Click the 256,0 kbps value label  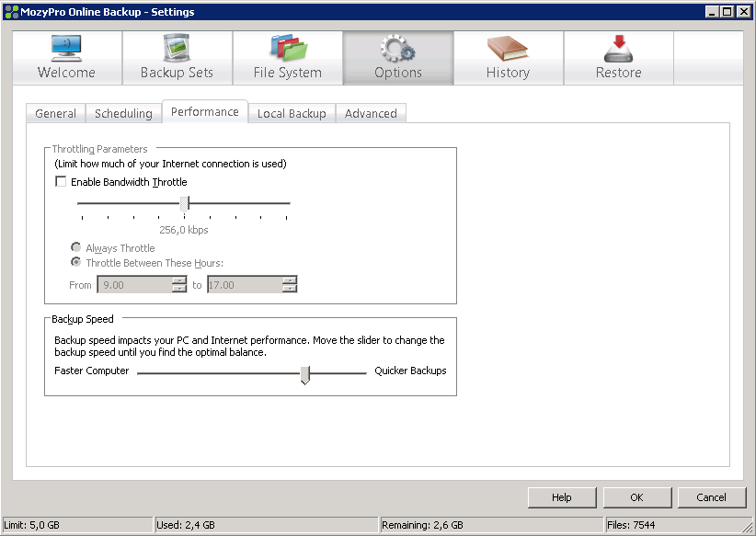pyautogui.click(x=184, y=230)
